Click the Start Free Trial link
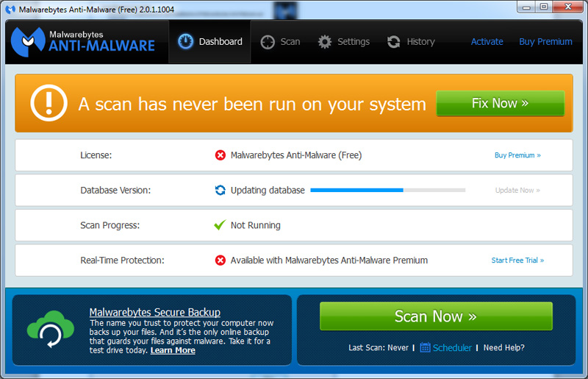Viewport: 588px width, 379px height. point(517,261)
